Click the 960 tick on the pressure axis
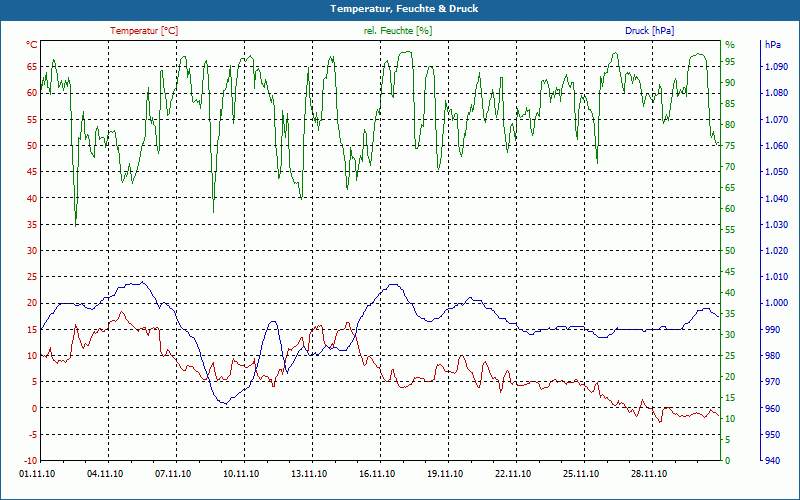Viewport: 800px width, 500px height. tap(773, 408)
